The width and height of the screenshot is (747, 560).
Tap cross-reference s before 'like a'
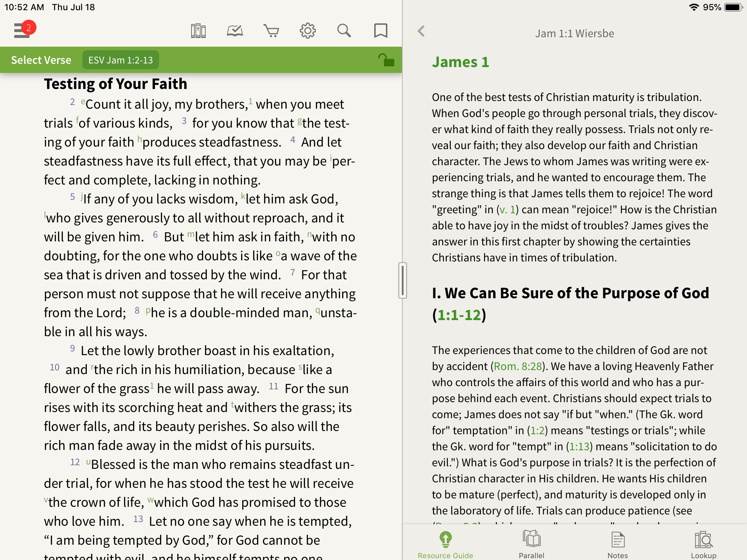[x=301, y=367]
